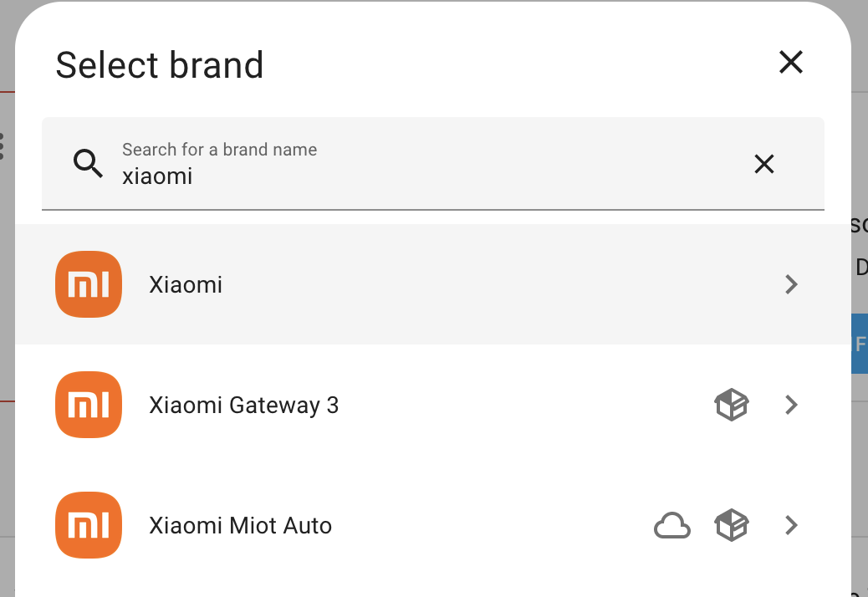Select the Xiaomi brand entry
The width and height of the screenshot is (868, 597).
(x=334, y=284)
